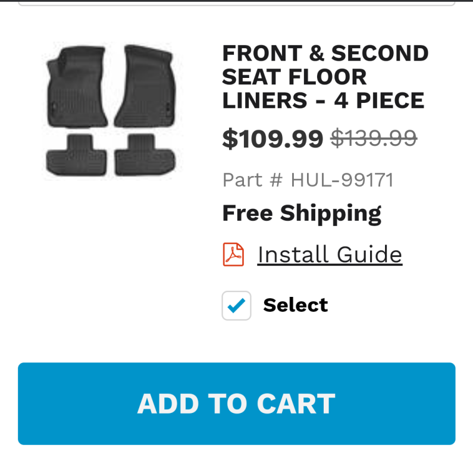Click the "SEAT FLOOR" line of the title
473x476 pixels.
[295, 77]
